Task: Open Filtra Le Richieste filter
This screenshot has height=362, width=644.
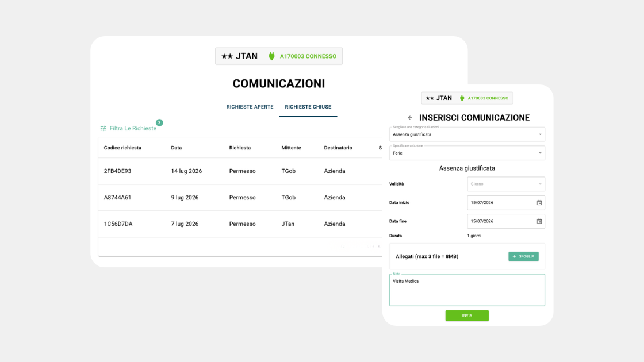Action: click(128, 129)
